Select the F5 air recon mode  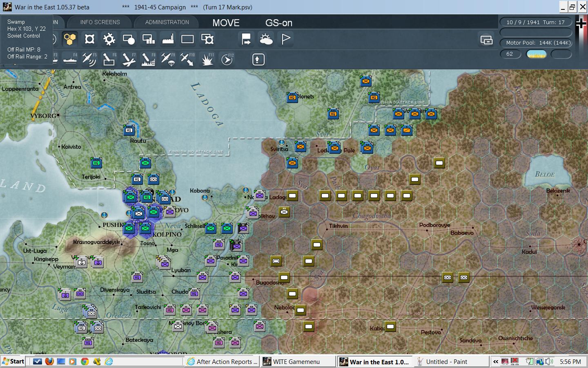(89, 60)
